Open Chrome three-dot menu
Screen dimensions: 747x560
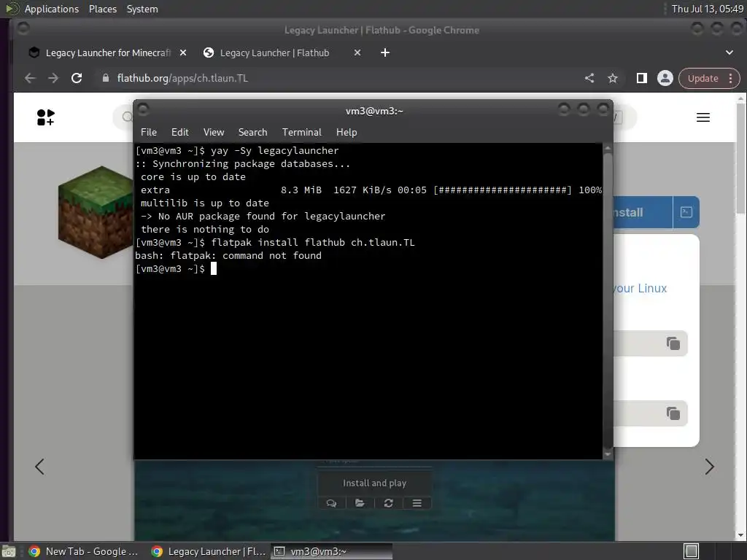coord(730,79)
